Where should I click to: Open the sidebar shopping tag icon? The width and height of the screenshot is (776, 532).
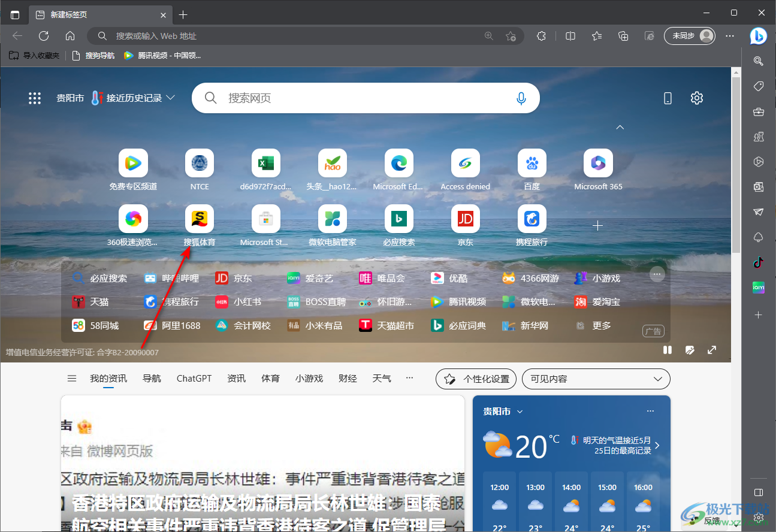759,86
